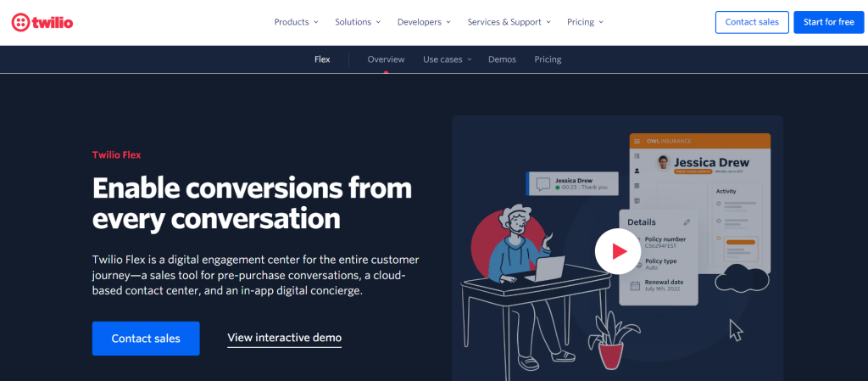Click the Policy type text
This screenshot has width=868, height=381.
click(661, 261)
